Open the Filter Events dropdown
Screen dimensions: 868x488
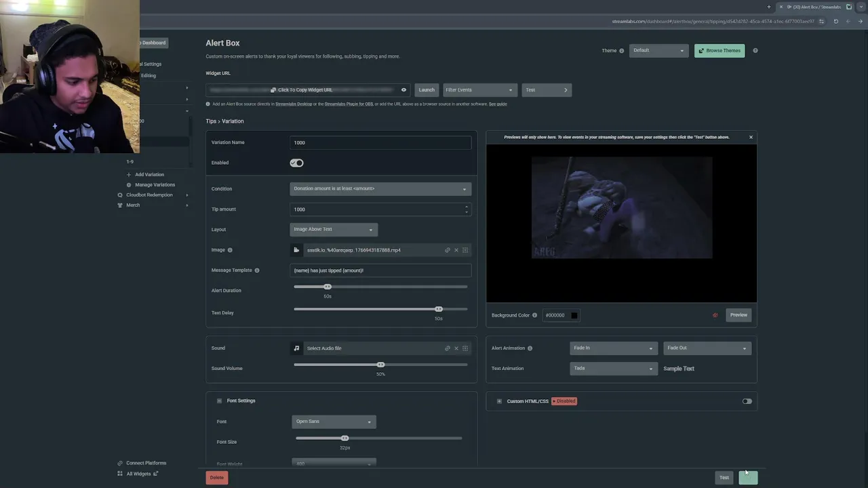click(479, 90)
